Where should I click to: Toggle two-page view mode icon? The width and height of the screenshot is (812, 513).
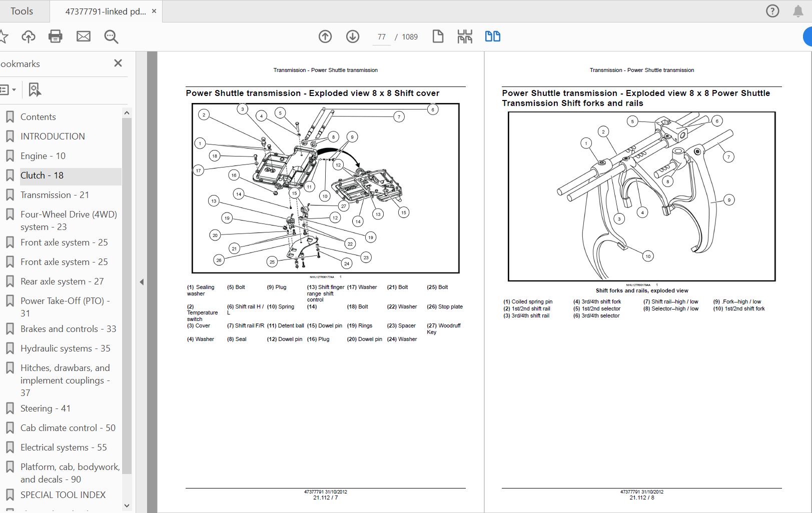[x=492, y=36]
